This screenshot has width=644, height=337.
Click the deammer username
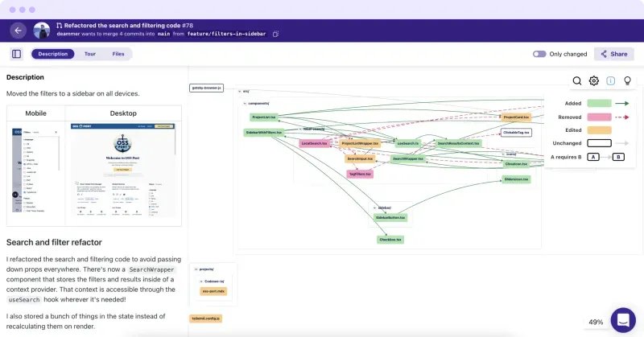click(x=68, y=34)
